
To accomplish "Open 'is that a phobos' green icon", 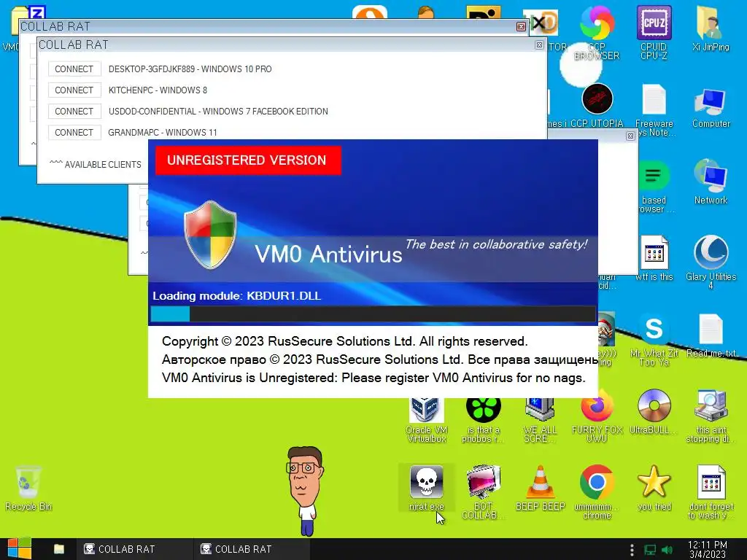I will tap(483, 420).
